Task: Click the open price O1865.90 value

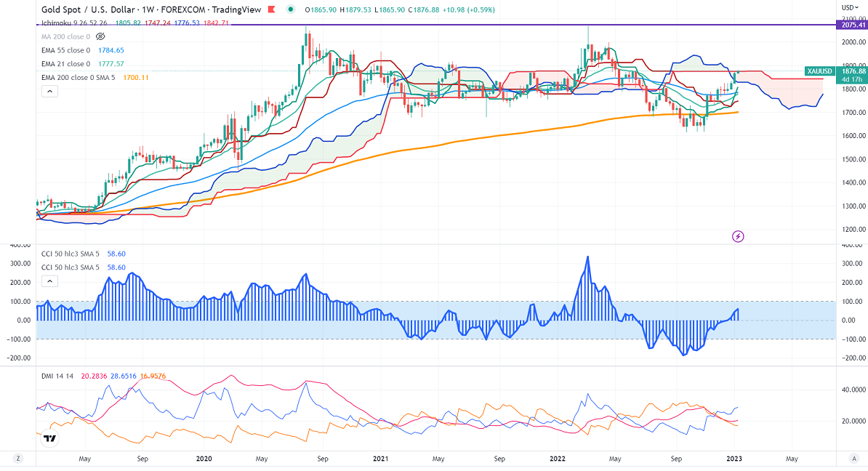Action: [321, 9]
